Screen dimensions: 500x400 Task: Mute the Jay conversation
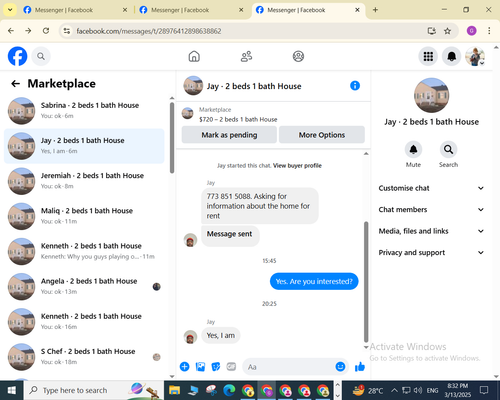[413, 149]
